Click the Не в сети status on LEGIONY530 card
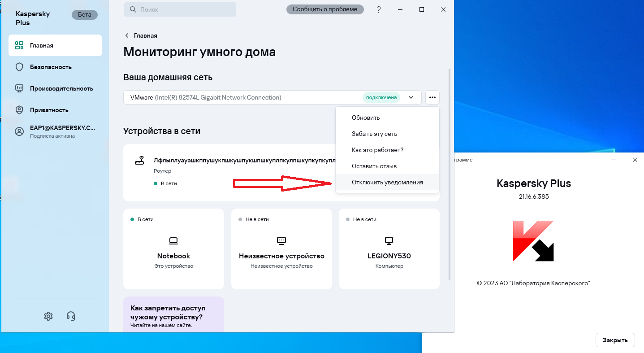This screenshot has width=644, height=353. [361, 219]
